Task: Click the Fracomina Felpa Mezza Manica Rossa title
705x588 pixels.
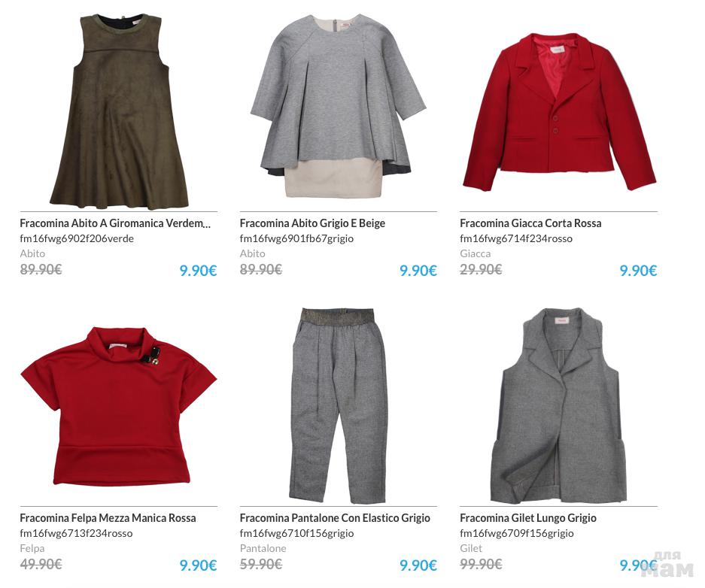Action: 108,518
